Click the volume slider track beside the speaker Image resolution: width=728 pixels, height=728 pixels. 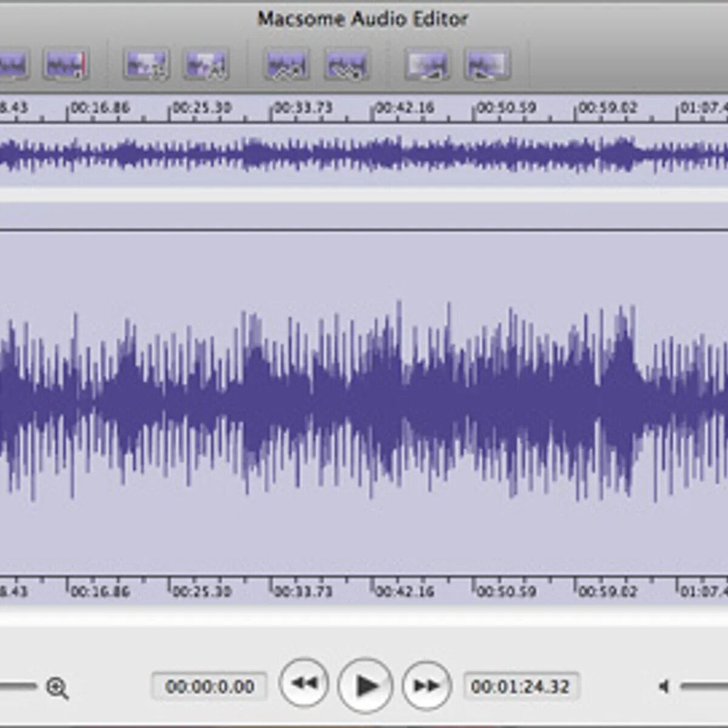tap(704, 687)
